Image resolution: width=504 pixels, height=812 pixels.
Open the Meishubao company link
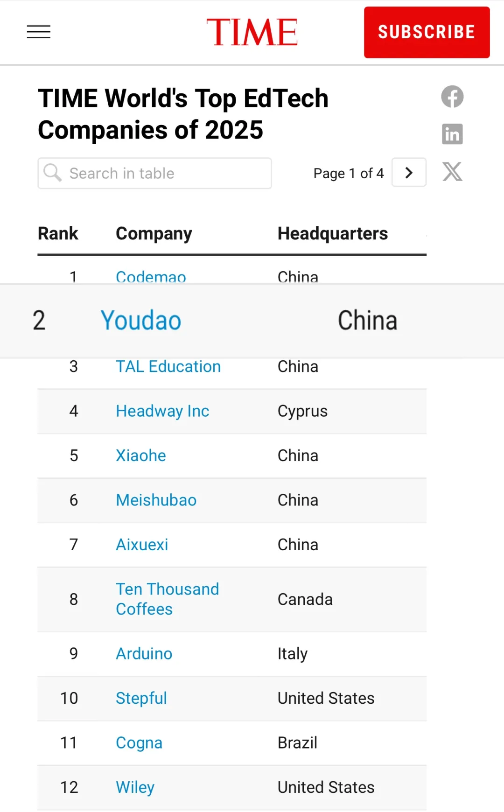156,500
